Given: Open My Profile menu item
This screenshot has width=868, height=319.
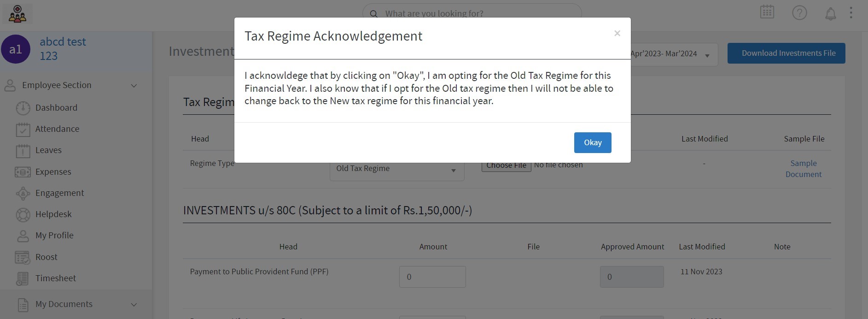Looking at the screenshot, I should 54,236.
